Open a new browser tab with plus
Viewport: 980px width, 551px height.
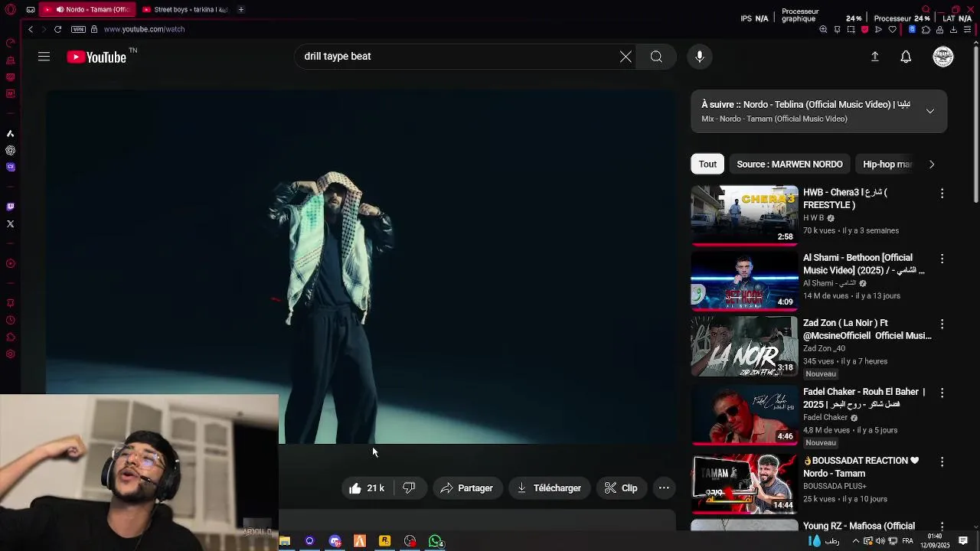pos(240,10)
